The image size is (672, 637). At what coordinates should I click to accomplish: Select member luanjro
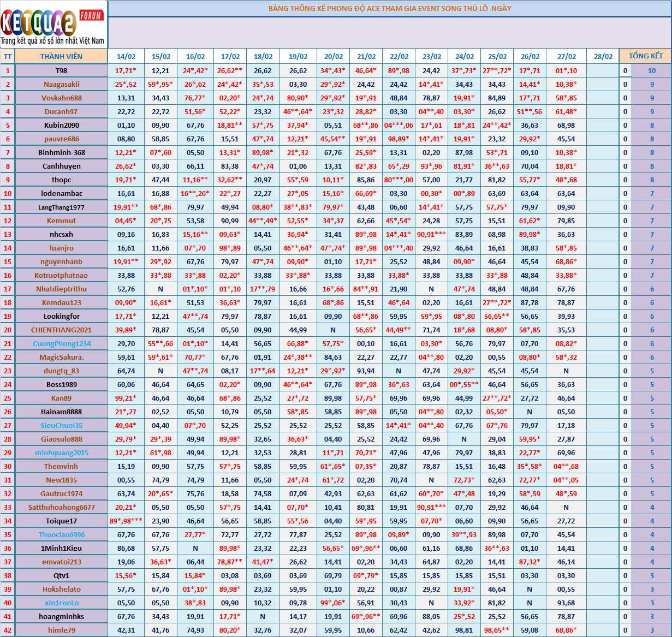point(61,248)
